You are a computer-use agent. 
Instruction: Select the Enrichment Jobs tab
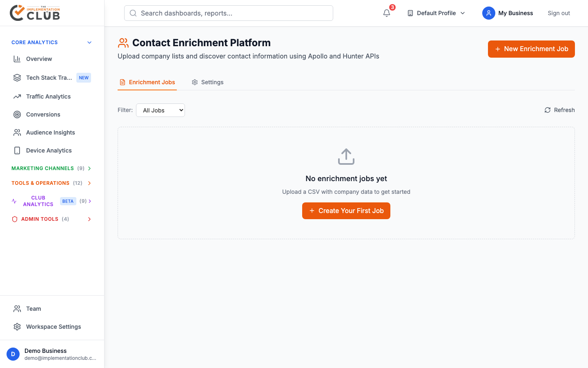tap(147, 82)
